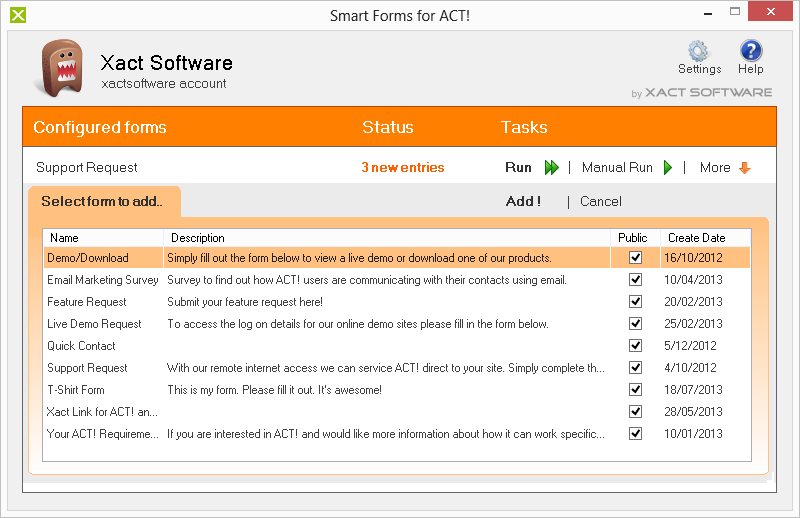The height and width of the screenshot is (518, 800).
Task: Click Manual Run label
Action: click(x=617, y=167)
